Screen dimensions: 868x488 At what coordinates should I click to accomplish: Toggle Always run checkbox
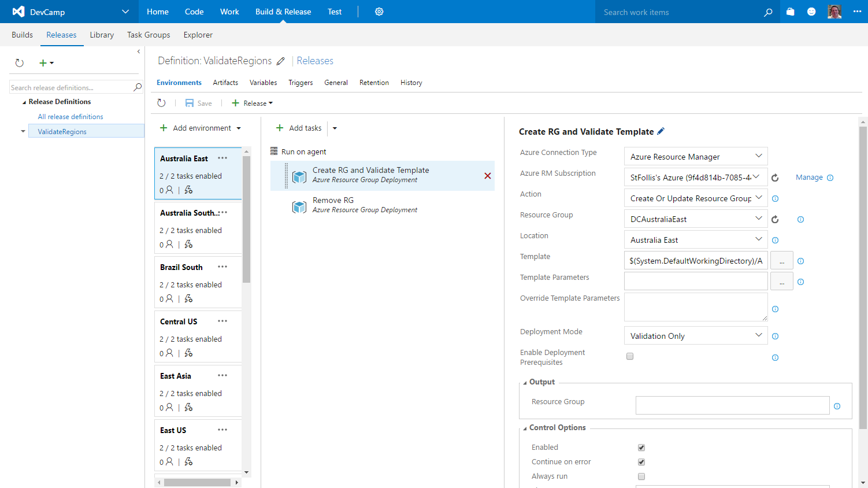click(x=641, y=476)
